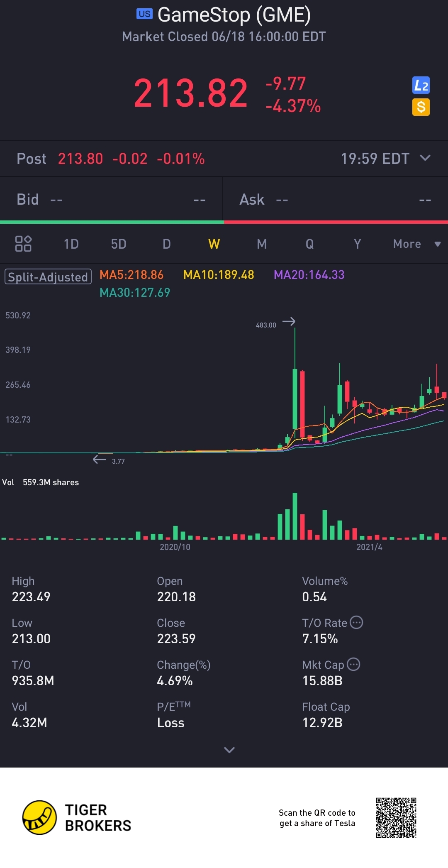The width and height of the screenshot is (448, 868).
Task: Tap the post-market price 213.80
Action: coord(80,159)
